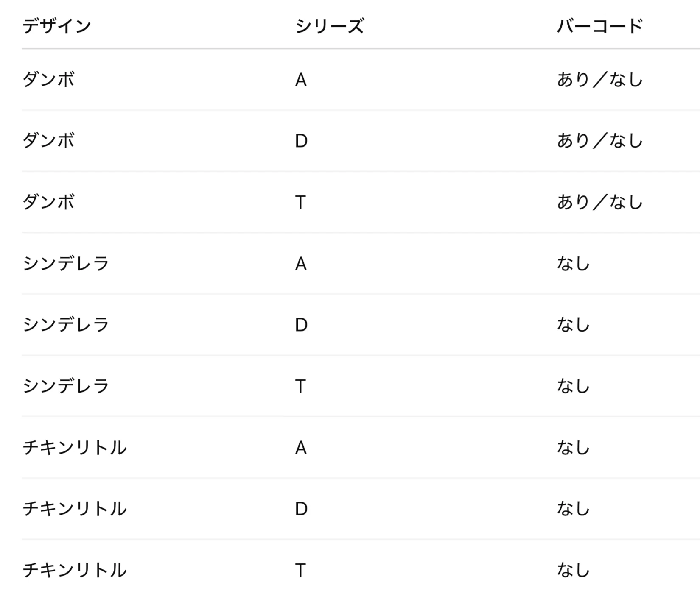Viewport: 700px width, 613px height.
Task: Click series letter A in チキンリトル row
Action: (301, 448)
